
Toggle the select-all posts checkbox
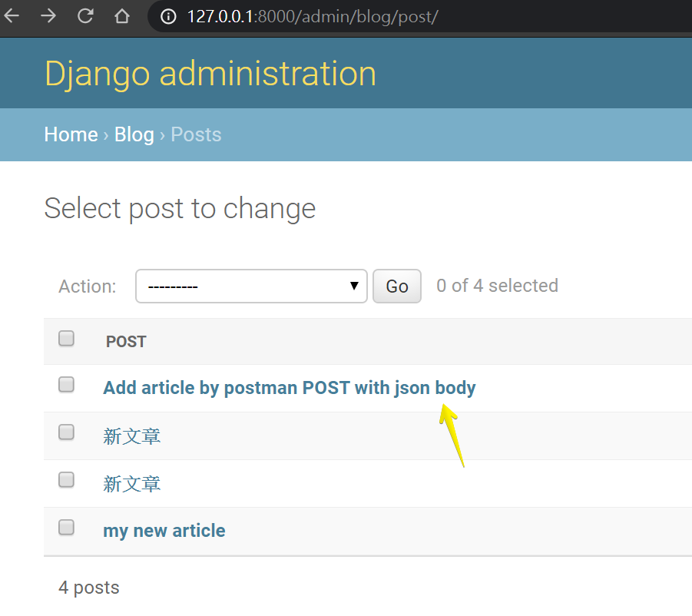pos(67,339)
